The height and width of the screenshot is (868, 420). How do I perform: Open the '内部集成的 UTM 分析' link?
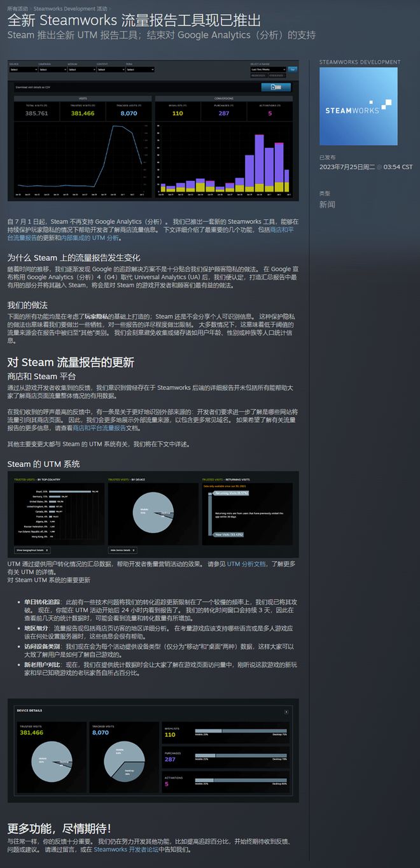pyautogui.click(x=90, y=238)
